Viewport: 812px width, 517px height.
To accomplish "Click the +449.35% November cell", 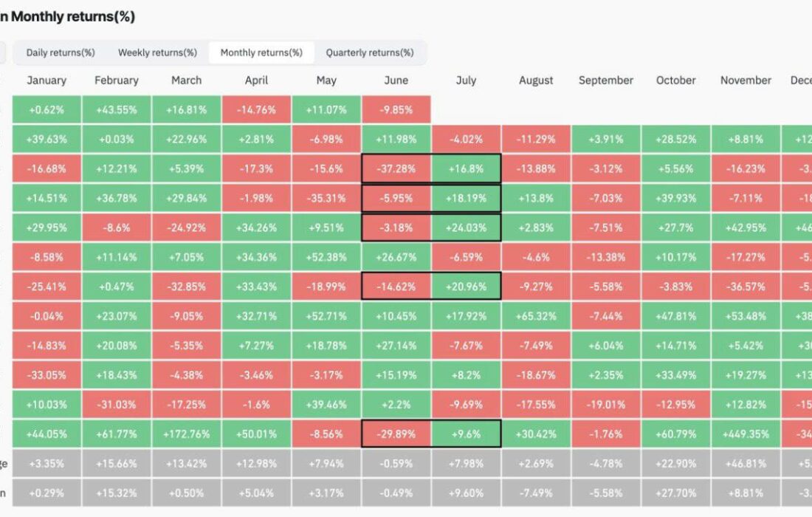I will [746, 434].
